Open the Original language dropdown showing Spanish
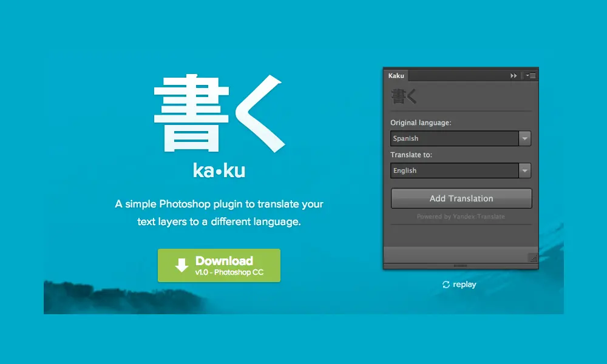Image resolution: width=607 pixels, height=364 pixels. (460, 138)
